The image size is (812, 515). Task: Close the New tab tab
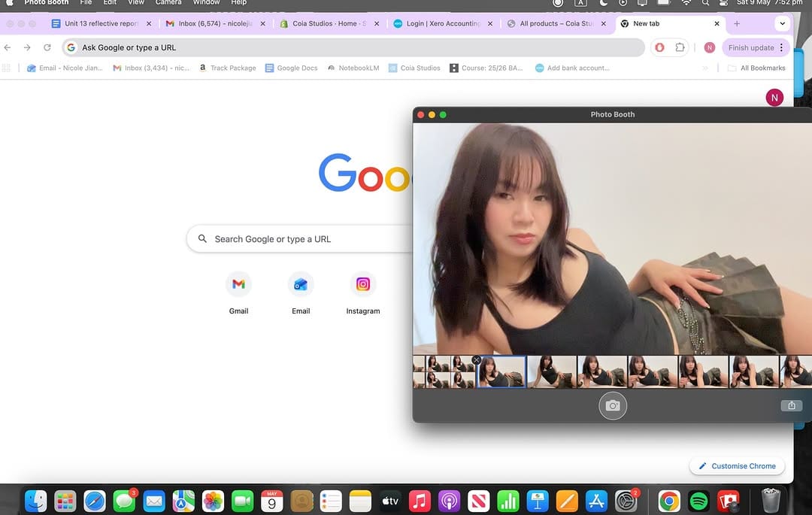tap(717, 23)
